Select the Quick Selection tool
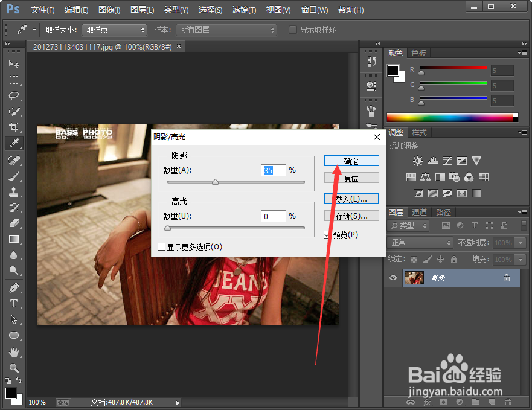The width and height of the screenshot is (532, 410). click(14, 112)
